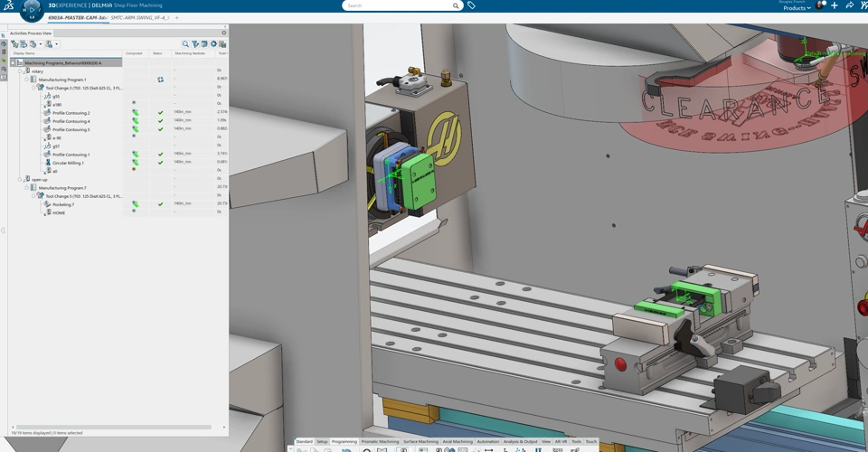This screenshot has height=452, width=868.
Task: Click the plus add icon in top bar
Action: tap(834, 5)
